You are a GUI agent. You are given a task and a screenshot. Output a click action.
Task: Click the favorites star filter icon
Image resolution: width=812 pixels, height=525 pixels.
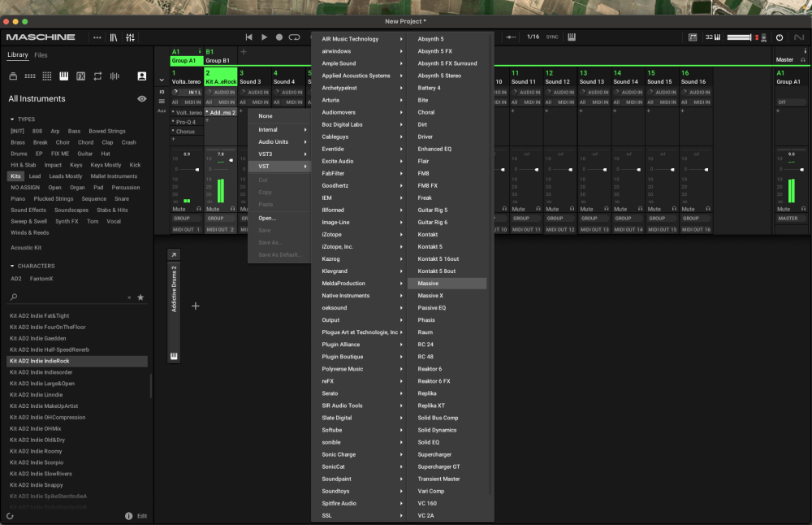140,297
